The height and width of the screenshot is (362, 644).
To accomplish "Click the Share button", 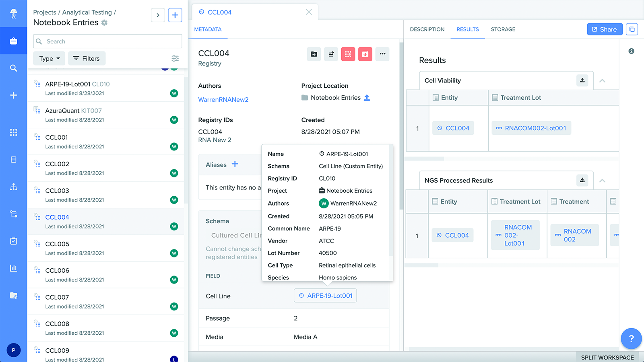I will point(605,29).
